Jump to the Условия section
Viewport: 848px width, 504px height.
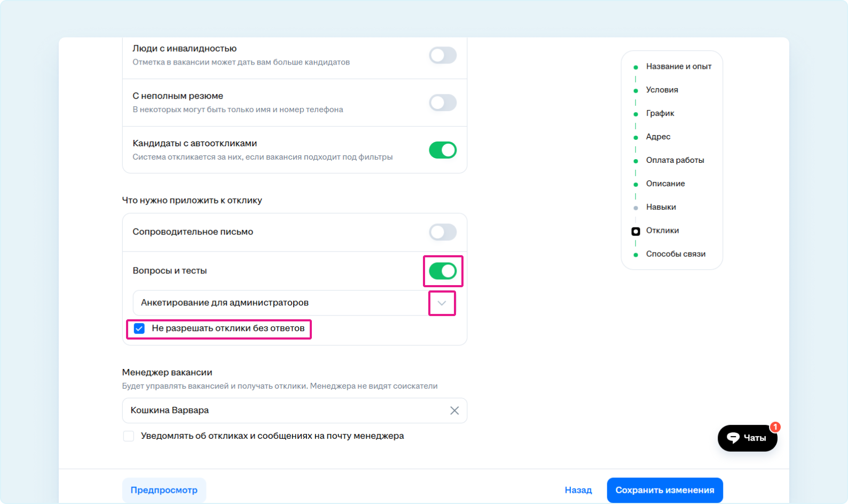[x=662, y=90]
